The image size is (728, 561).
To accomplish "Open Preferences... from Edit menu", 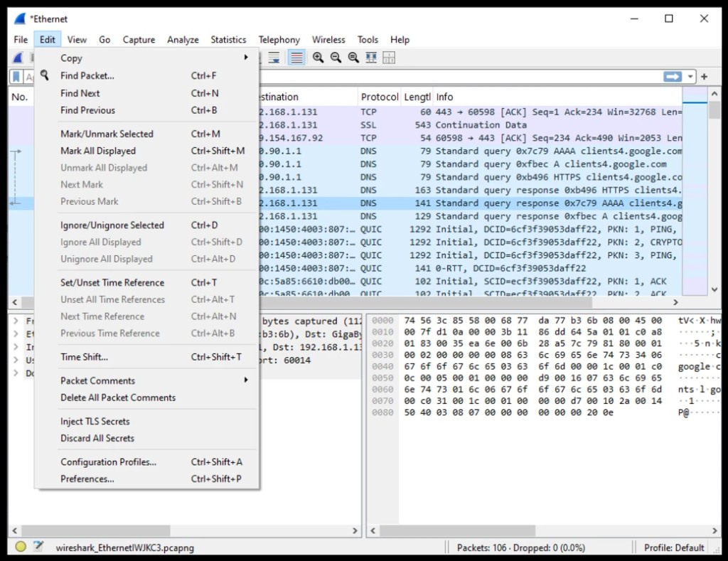I will [x=146, y=479].
